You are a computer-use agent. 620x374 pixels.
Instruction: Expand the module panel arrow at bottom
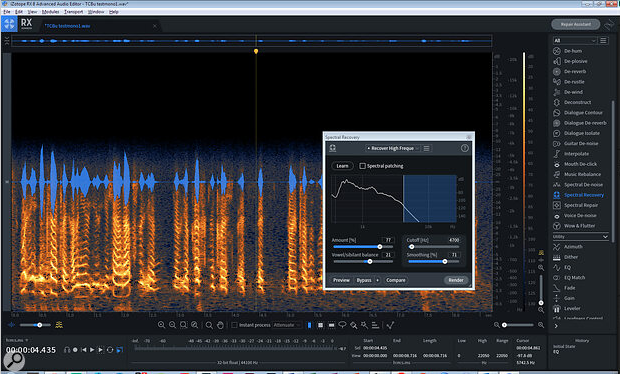pos(556,326)
